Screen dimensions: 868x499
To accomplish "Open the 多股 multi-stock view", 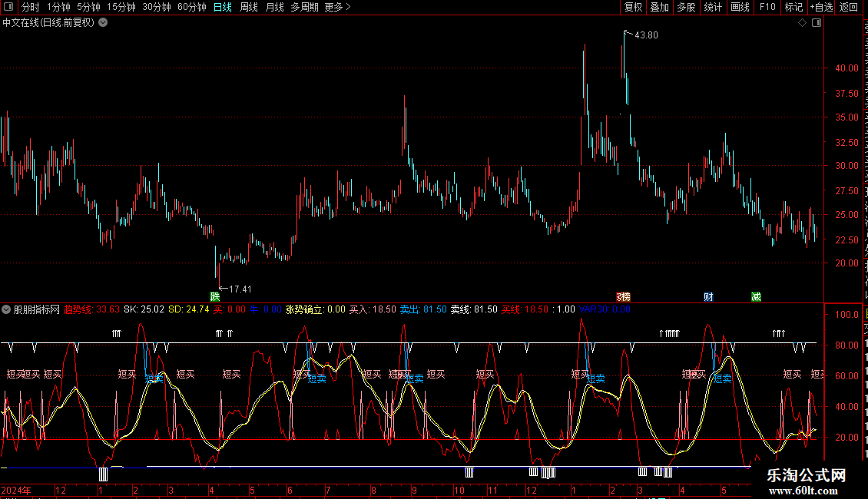I will 686,7.
